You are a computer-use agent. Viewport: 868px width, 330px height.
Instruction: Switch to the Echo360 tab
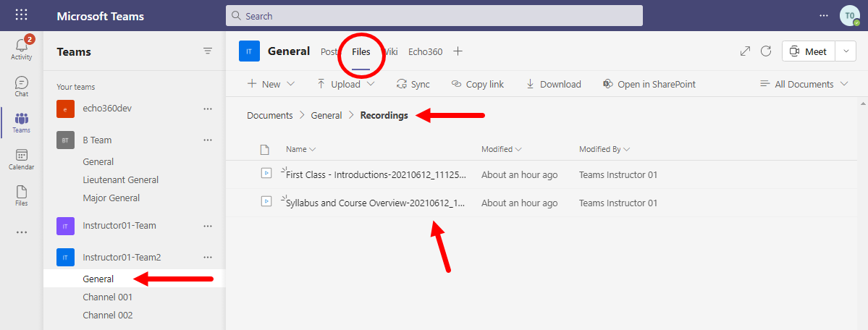click(x=425, y=52)
